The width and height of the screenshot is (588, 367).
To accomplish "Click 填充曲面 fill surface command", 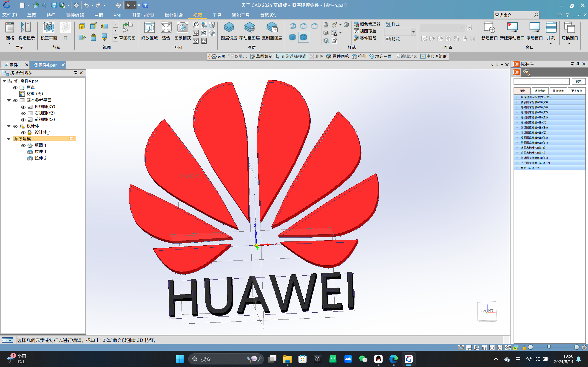I will coord(380,56).
